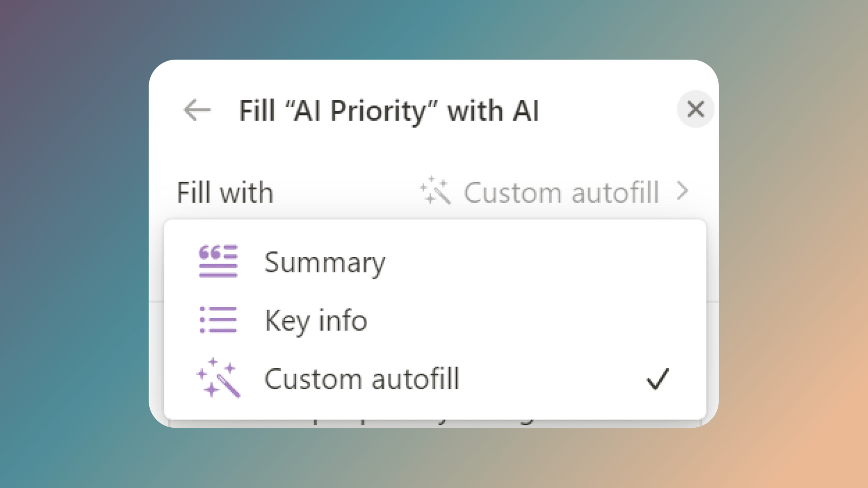Click the purple quotation icon beside Summary
The height and width of the screenshot is (488, 868).
[216, 262]
